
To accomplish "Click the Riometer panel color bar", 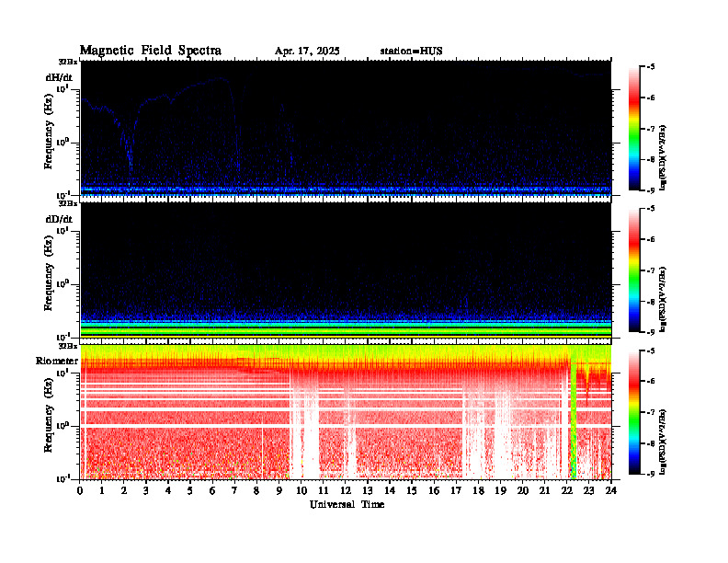I will [633, 412].
